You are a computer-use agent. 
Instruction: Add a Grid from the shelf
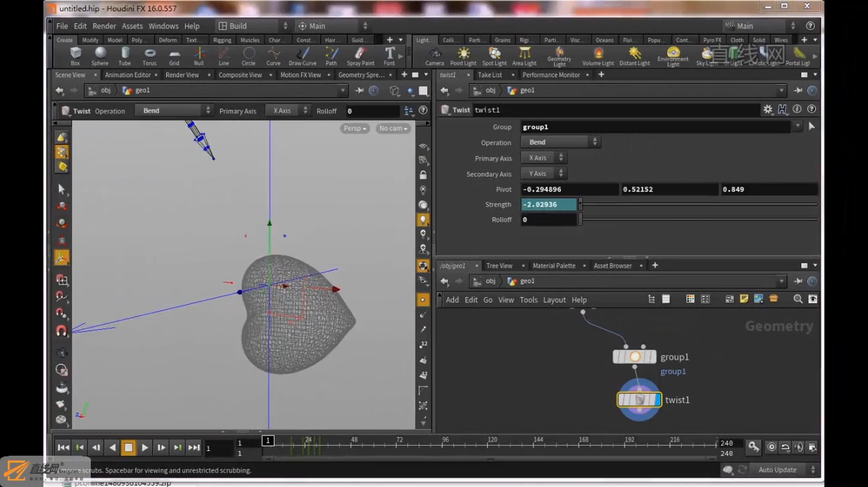tap(174, 56)
